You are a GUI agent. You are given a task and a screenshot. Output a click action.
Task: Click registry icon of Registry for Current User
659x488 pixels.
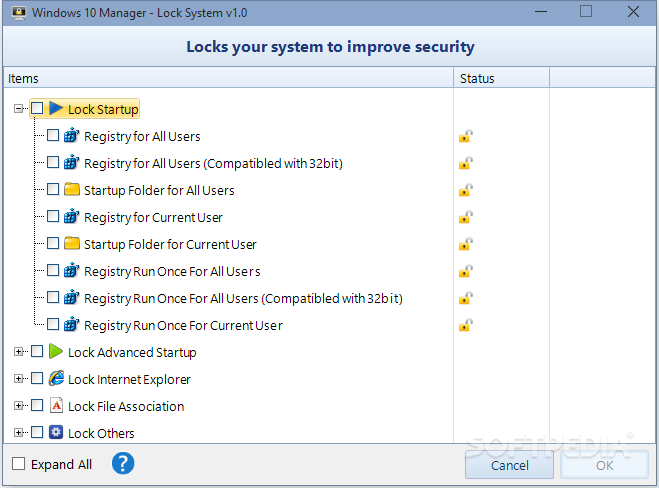(x=71, y=216)
